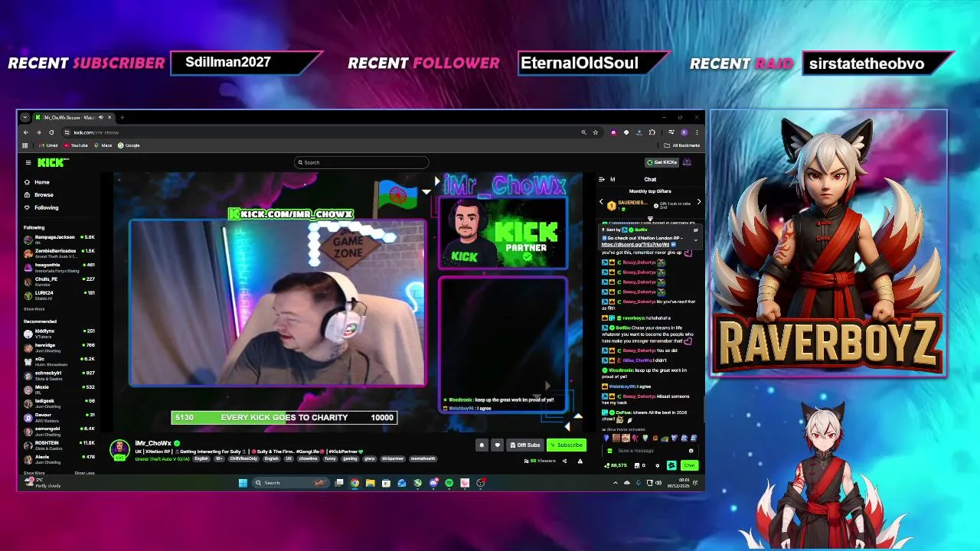Mute the iMr_ChoWx stream tab audio icon
Image resolution: width=980 pixels, height=551 pixels.
(100, 117)
